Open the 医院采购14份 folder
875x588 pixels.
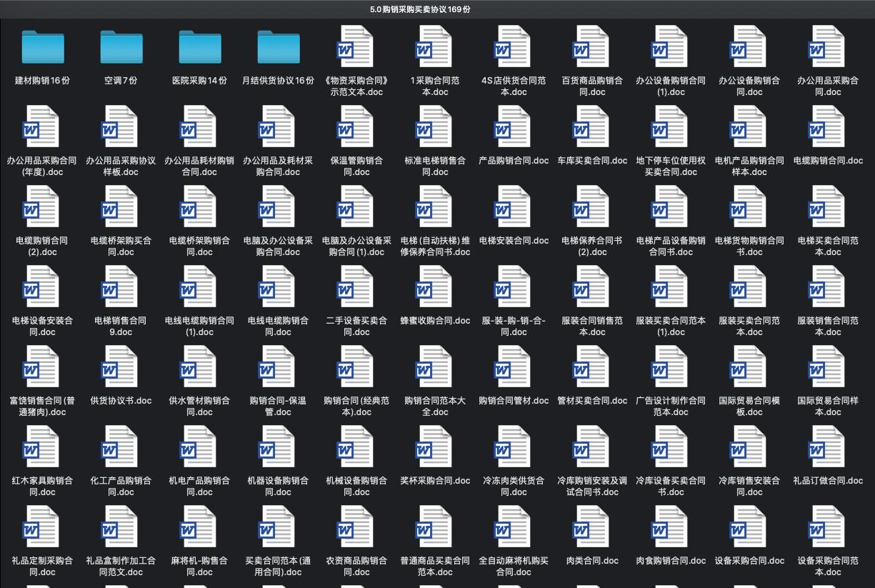tap(199, 47)
